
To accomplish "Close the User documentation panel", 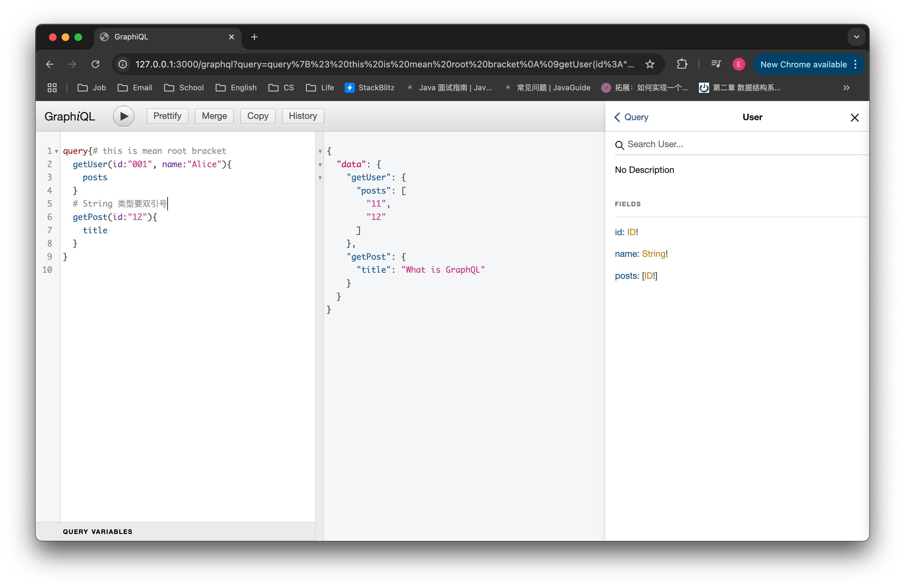I will click(x=854, y=118).
